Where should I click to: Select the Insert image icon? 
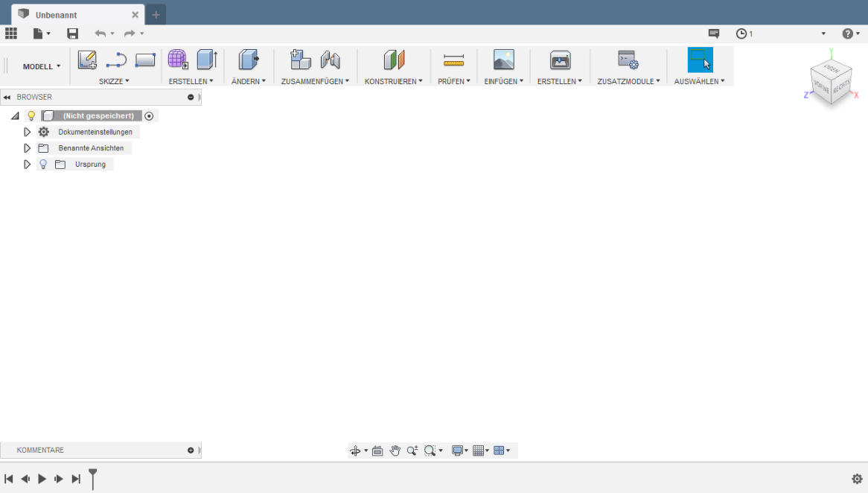point(504,60)
